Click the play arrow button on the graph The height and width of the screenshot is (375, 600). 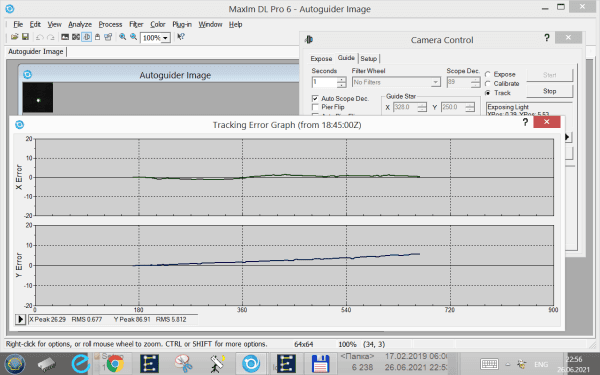point(20,319)
